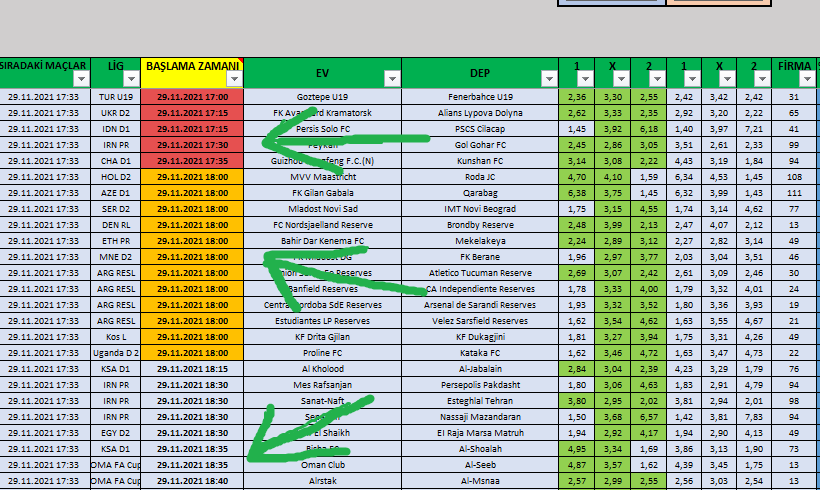Select the Oman Club home team cell
820x490 pixels.
pos(322,465)
